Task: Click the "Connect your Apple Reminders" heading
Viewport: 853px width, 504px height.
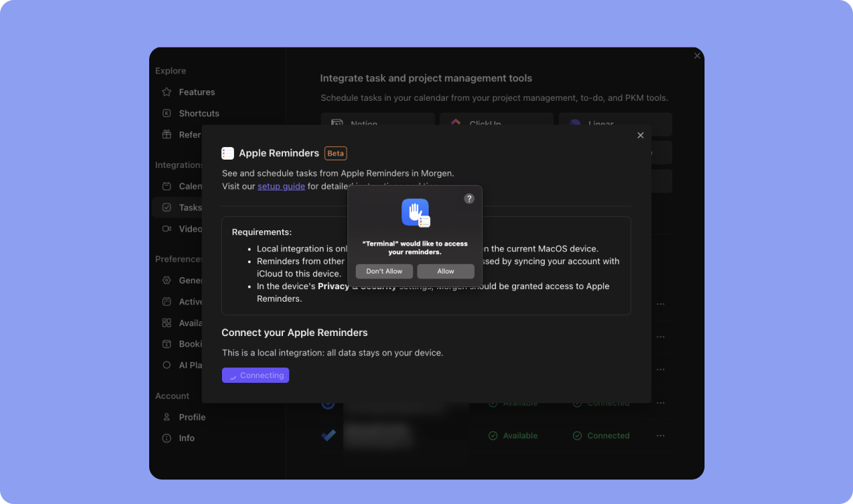Action: tap(295, 332)
